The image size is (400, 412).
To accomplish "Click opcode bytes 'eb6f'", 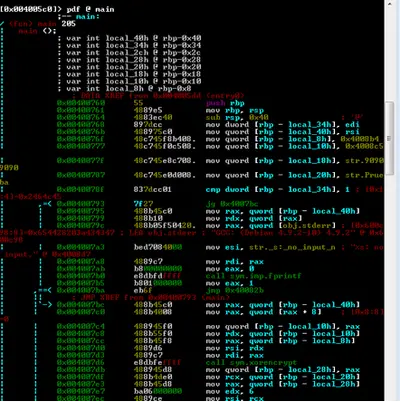I will pos(143,291).
